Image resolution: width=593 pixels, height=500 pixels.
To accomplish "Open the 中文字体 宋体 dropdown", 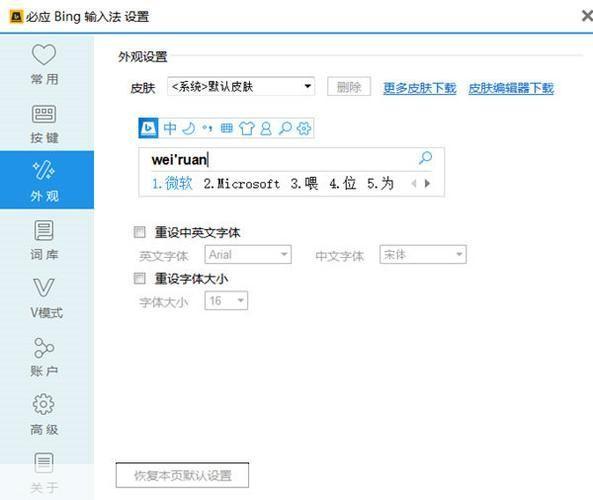I will pos(423,255).
